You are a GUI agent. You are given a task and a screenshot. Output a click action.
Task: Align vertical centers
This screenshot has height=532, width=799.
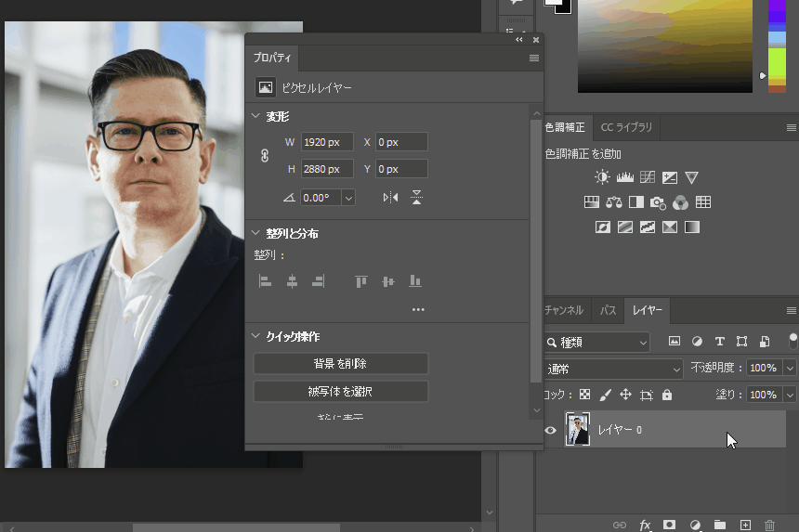[x=388, y=281]
